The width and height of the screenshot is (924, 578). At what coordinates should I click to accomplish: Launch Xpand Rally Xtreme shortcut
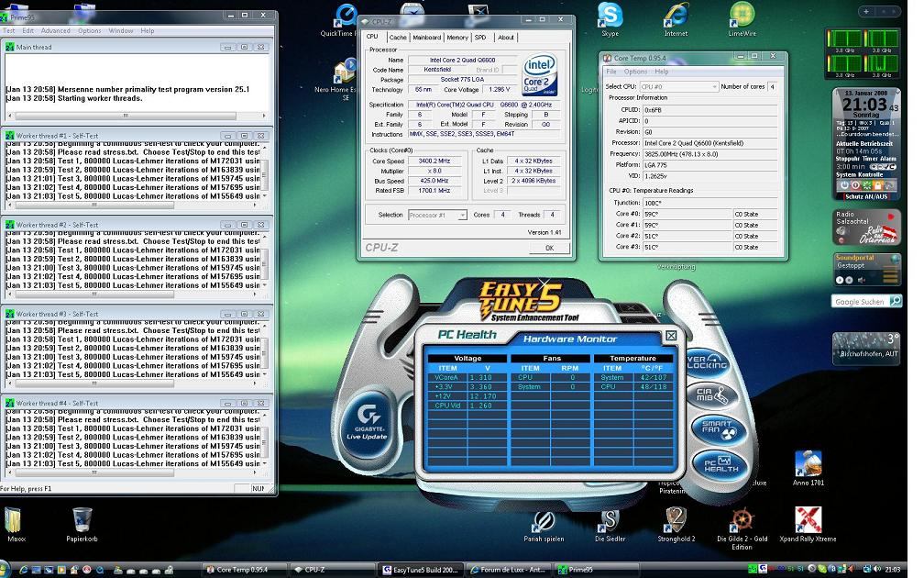808,525
